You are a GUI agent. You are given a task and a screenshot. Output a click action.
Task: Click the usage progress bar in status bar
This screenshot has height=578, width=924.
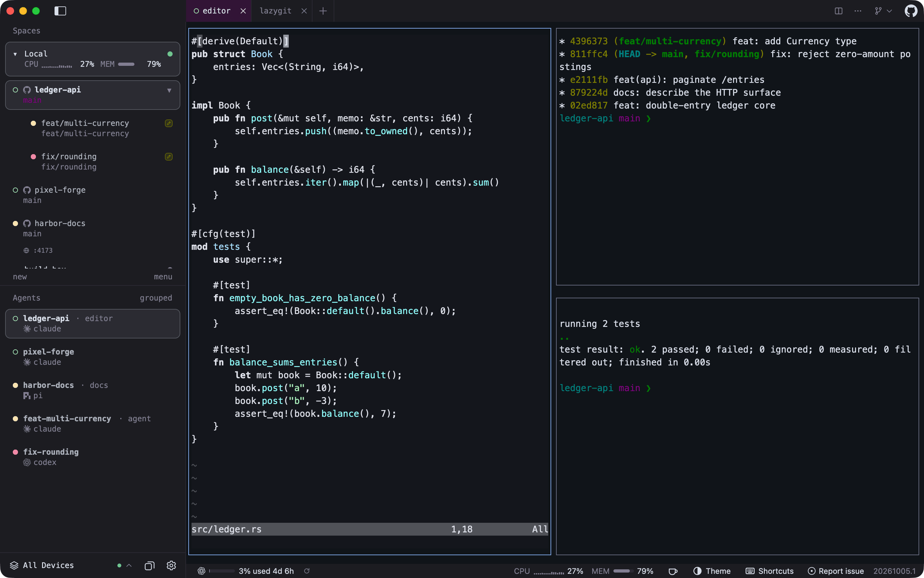coord(222,571)
